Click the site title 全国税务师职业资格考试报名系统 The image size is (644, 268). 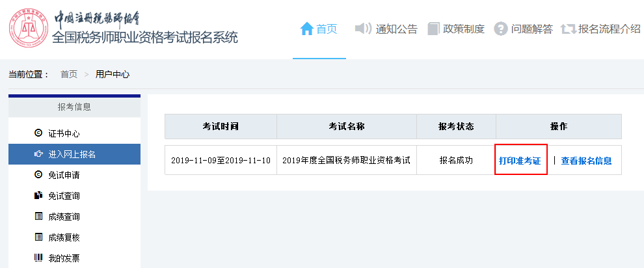point(144,38)
